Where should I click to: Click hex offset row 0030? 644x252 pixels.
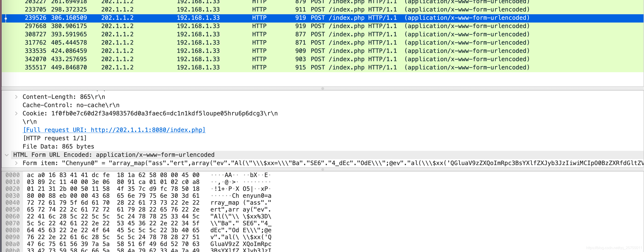pyautogui.click(x=12, y=196)
